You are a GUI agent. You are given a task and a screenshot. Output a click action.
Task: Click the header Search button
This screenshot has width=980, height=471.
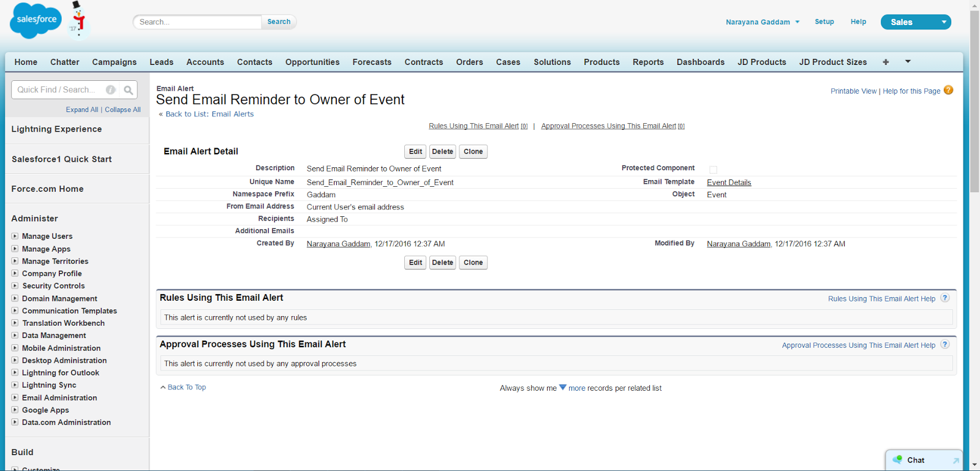(x=279, y=22)
